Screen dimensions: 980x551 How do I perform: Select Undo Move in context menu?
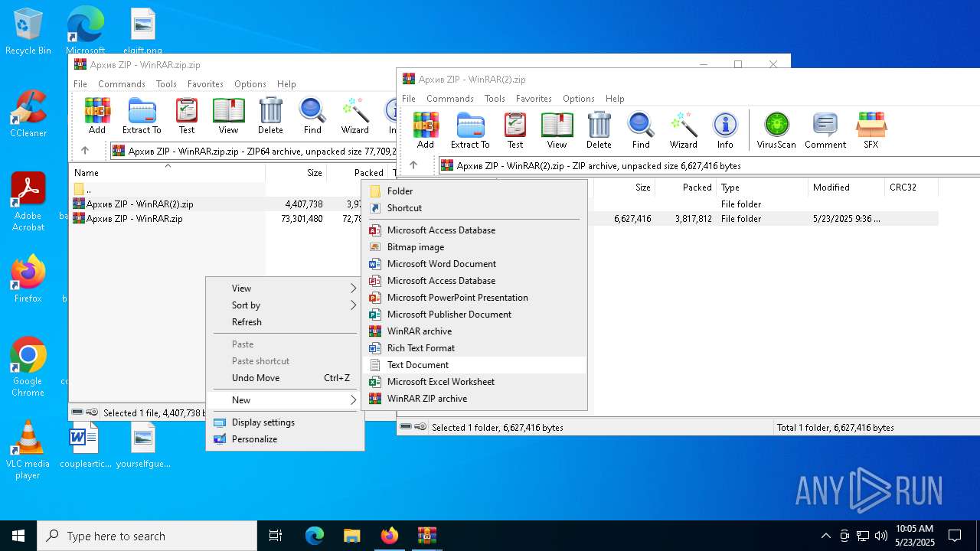[285, 378]
